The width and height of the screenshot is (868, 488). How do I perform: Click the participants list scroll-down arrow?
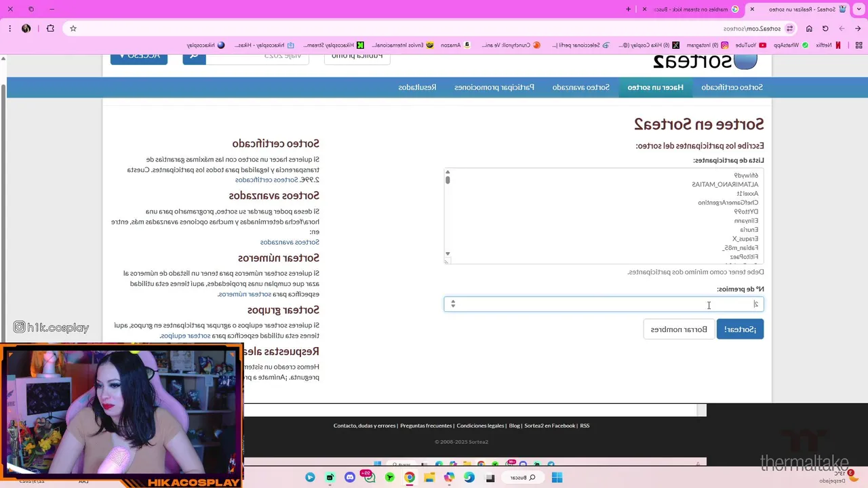448,254
